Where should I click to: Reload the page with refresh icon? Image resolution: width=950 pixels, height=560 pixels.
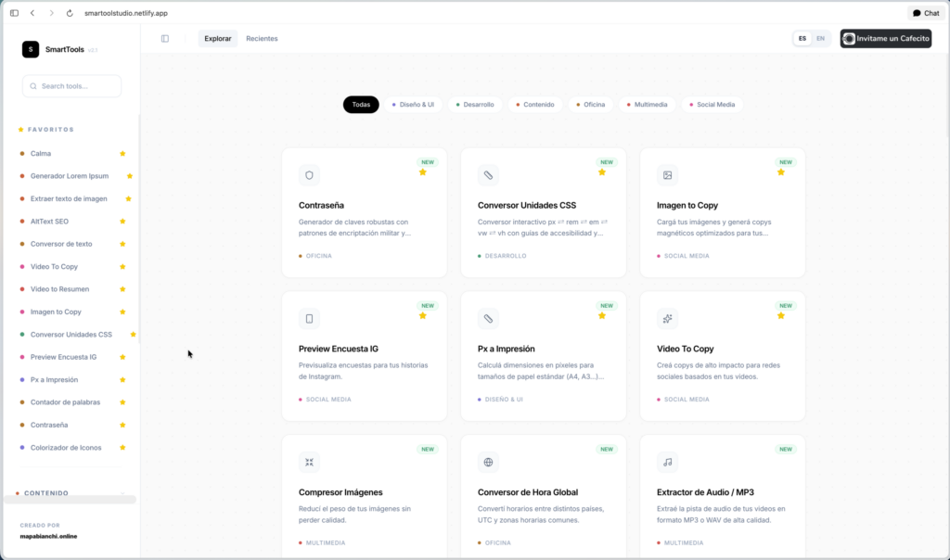[70, 13]
